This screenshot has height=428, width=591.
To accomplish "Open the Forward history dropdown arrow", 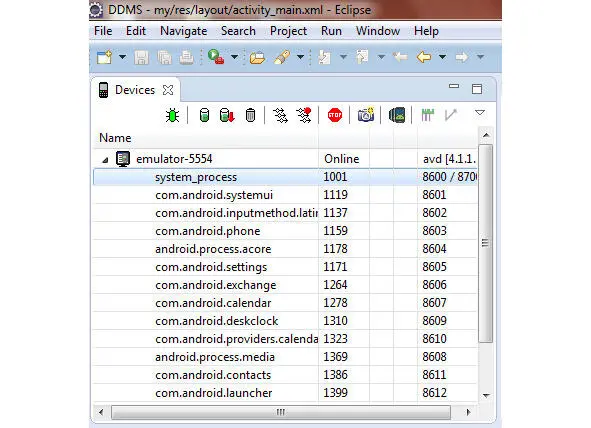I will 480,57.
